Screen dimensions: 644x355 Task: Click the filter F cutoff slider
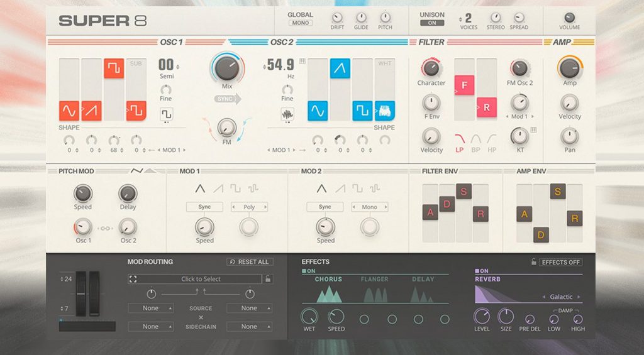pyautogui.click(x=465, y=85)
